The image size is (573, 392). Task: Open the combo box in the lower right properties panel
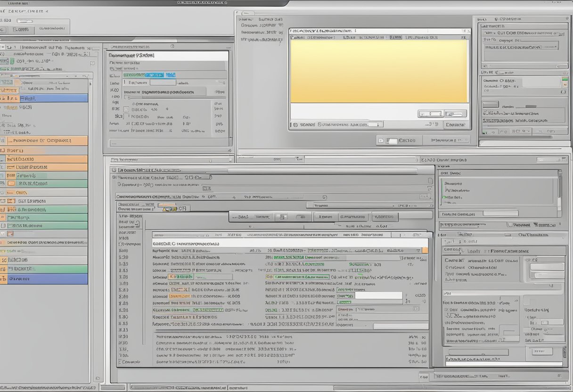pos(547,267)
